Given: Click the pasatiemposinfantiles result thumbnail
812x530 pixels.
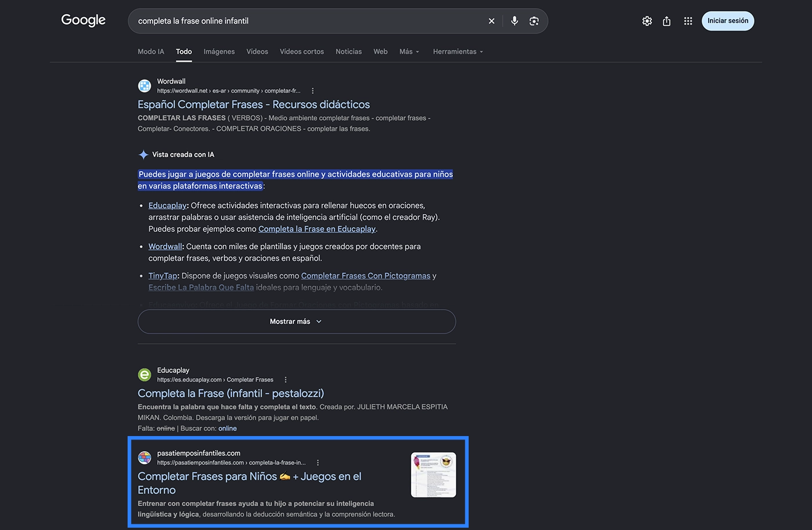Looking at the screenshot, I should pyautogui.click(x=433, y=475).
